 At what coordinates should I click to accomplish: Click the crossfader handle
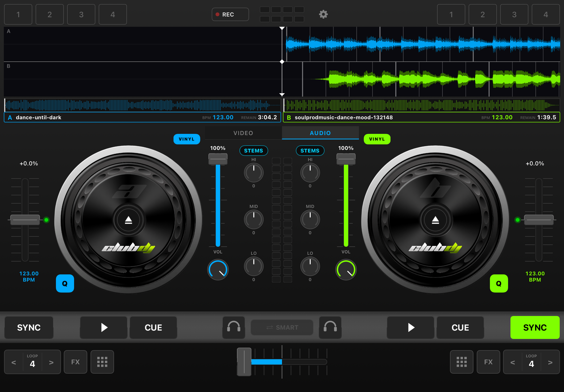point(244,362)
